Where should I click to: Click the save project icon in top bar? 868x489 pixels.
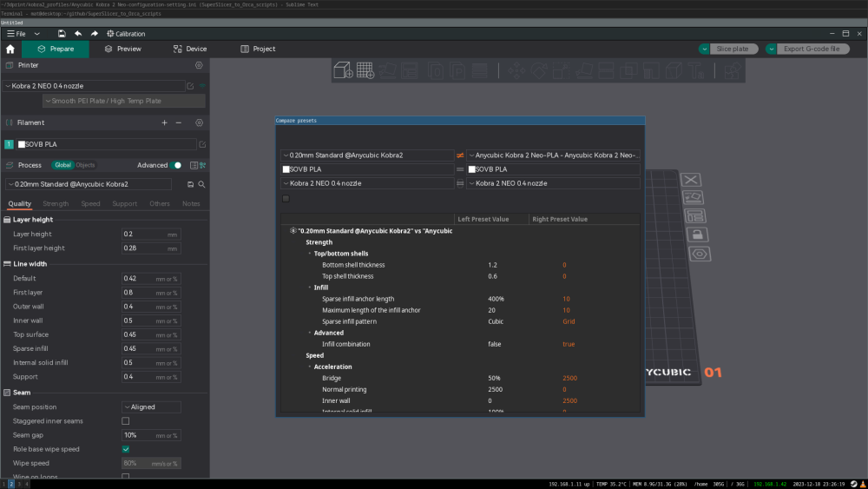point(62,34)
